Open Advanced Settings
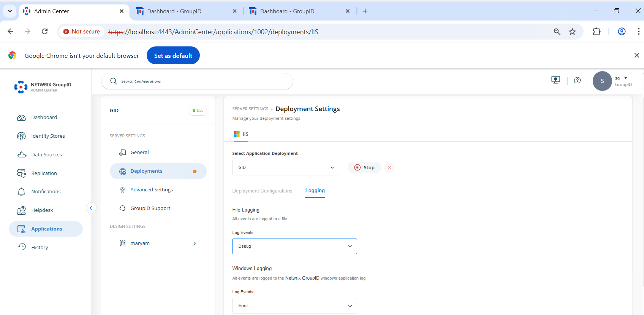The height and width of the screenshot is (315, 644). [x=151, y=190]
